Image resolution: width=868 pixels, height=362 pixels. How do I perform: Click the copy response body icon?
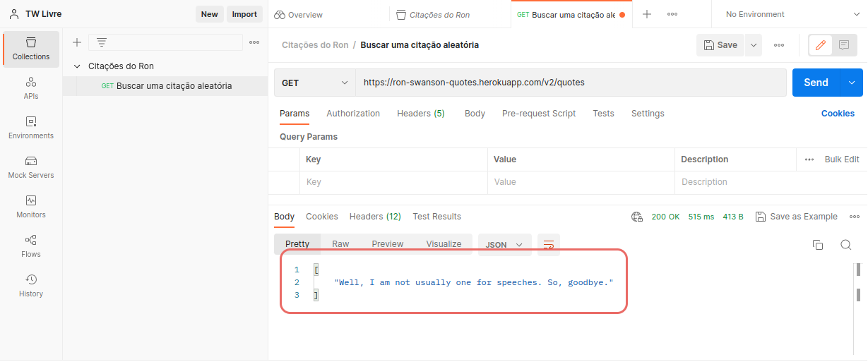click(x=818, y=245)
